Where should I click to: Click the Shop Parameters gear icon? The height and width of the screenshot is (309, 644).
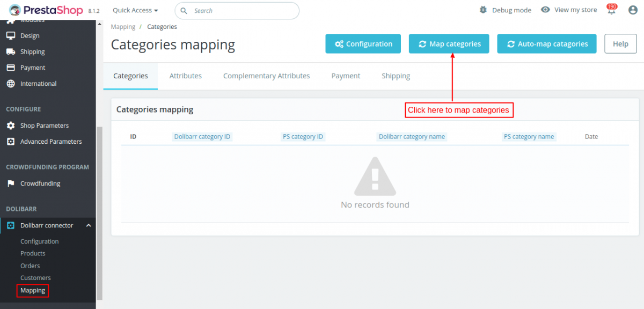pyautogui.click(x=10, y=126)
